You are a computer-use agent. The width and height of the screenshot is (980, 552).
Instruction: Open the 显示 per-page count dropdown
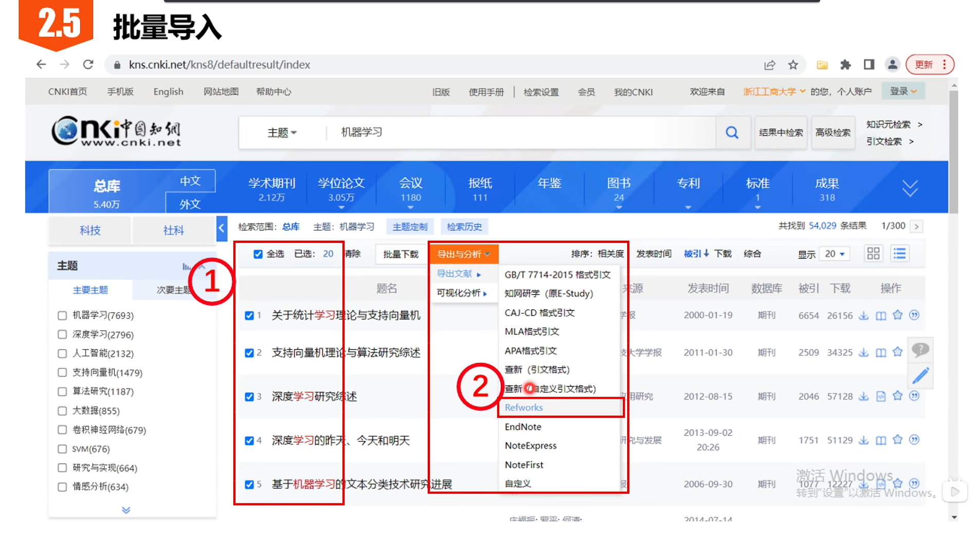pos(833,254)
